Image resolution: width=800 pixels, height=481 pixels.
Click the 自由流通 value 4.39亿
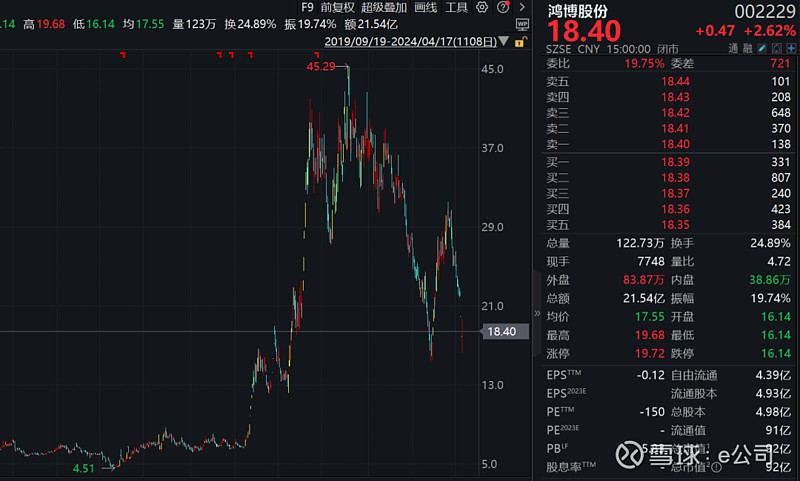coord(773,375)
